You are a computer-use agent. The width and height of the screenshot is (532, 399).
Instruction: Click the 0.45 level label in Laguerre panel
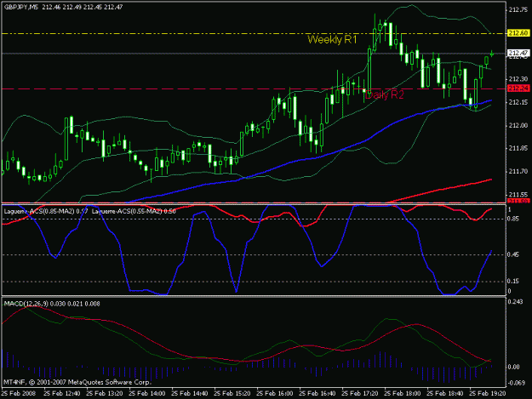pyautogui.click(x=513, y=254)
